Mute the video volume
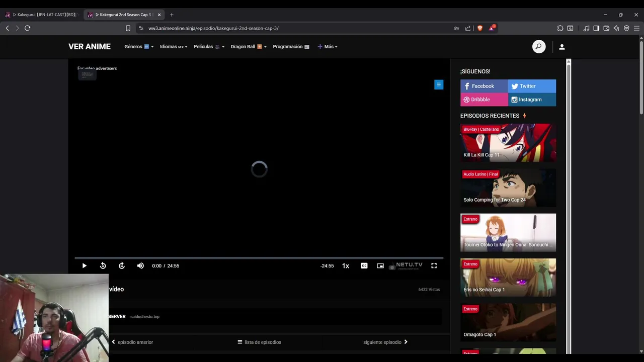Viewport: 644px width, 362px height. coord(140,265)
